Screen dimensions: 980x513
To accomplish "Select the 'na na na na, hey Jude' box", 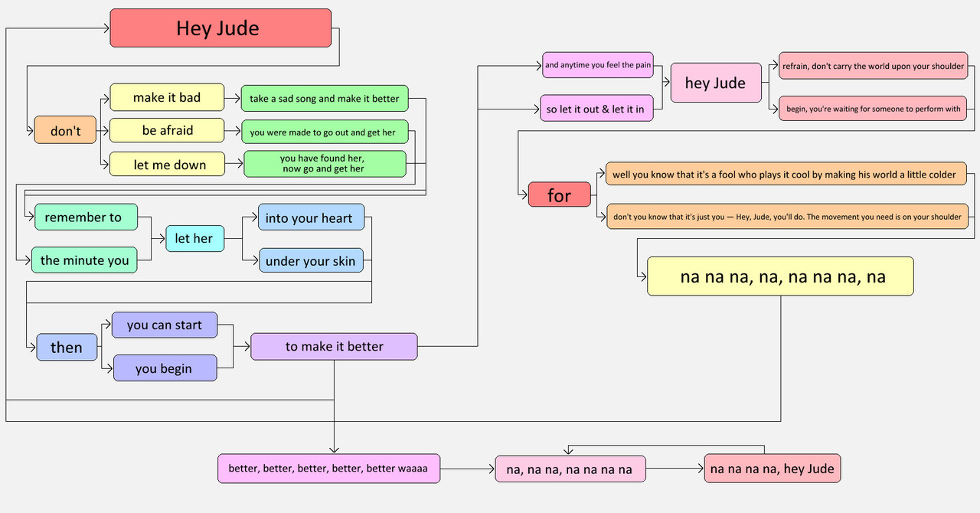I will [772, 469].
